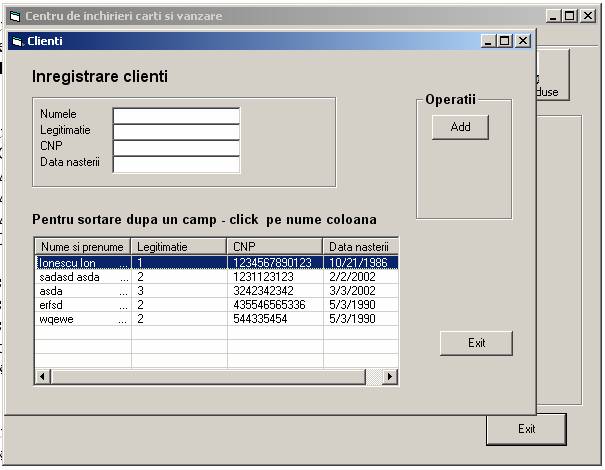605x470 pixels.
Task: Focus the Numele text field
Action: pyautogui.click(x=176, y=116)
